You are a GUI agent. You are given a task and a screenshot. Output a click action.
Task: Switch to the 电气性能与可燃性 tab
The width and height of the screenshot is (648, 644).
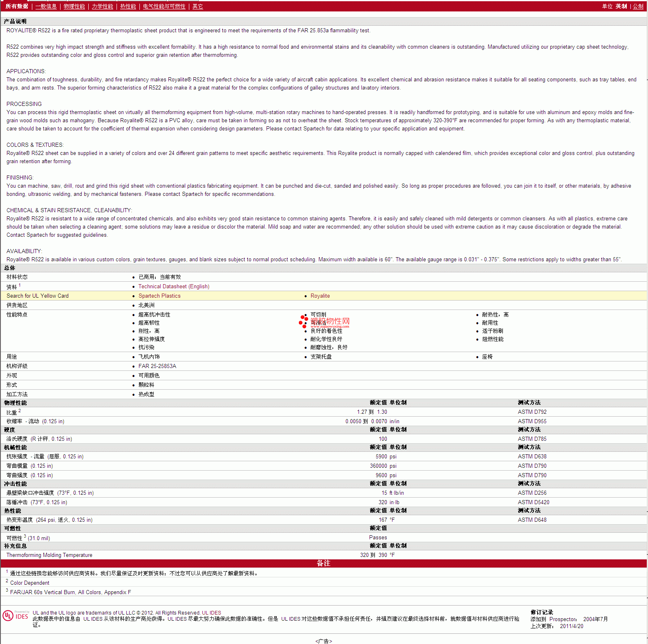164,6
